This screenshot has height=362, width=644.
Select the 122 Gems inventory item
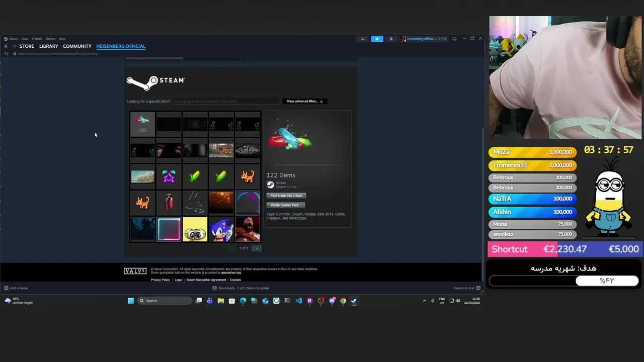[143, 124]
